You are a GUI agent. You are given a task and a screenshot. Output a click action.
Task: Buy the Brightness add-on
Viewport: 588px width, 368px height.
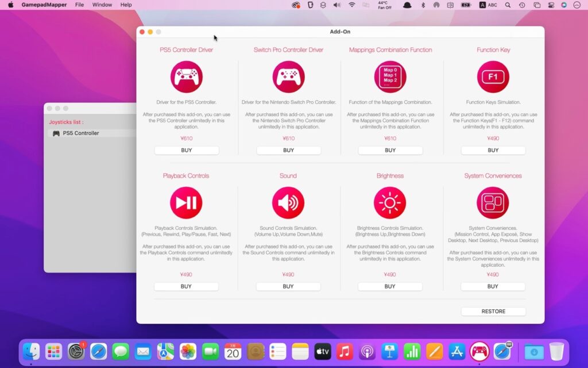click(x=390, y=286)
